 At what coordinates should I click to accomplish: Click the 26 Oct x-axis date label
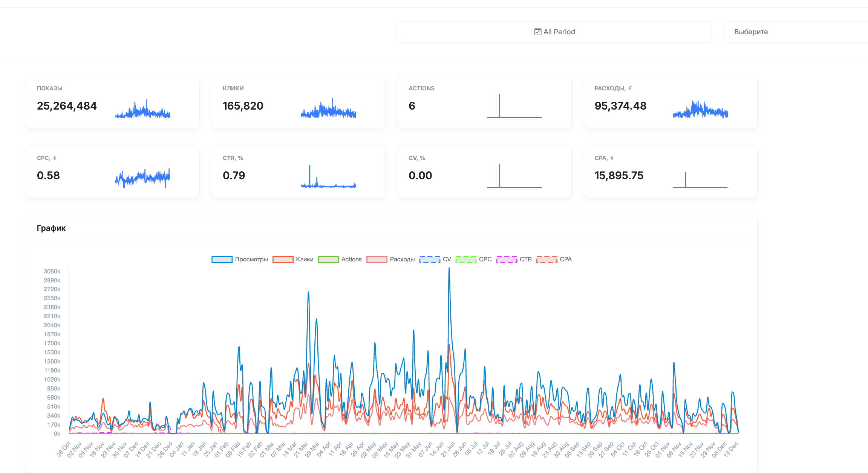coord(63,449)
